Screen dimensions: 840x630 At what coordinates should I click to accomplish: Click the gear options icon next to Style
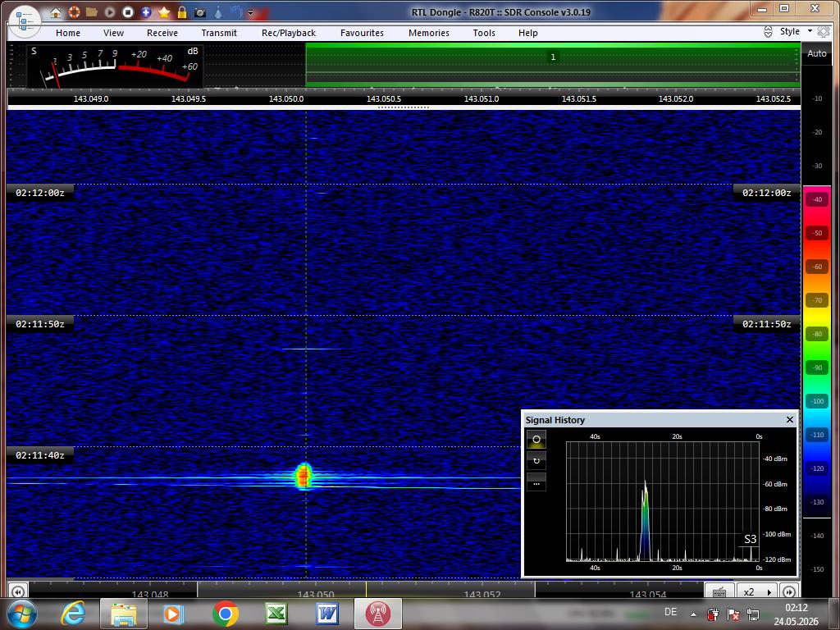(x=824, y=32)
